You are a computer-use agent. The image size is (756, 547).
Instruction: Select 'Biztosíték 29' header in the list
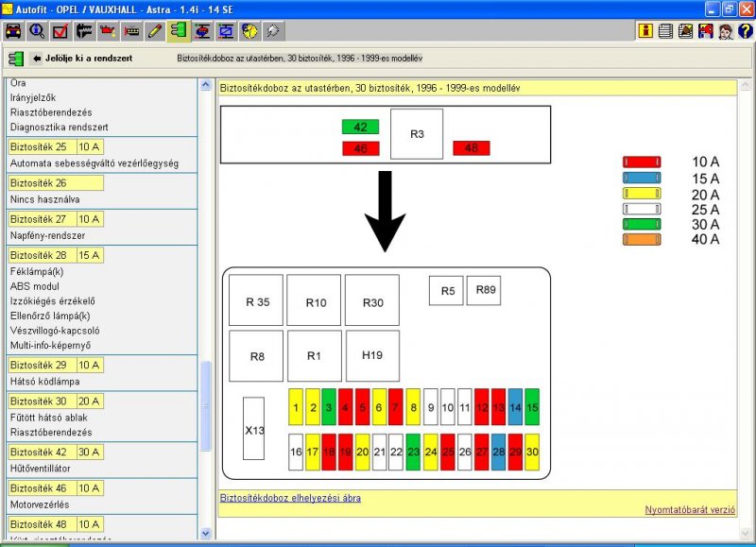click(56, 366)
